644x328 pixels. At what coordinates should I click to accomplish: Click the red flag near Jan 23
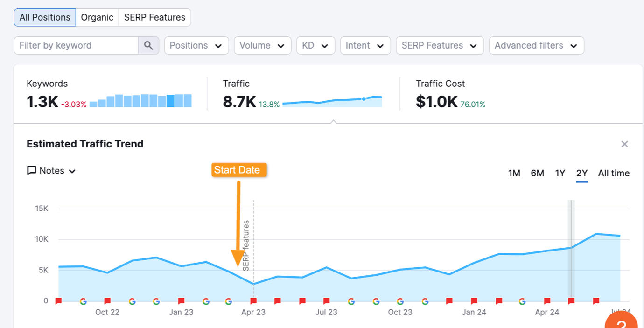181,301
